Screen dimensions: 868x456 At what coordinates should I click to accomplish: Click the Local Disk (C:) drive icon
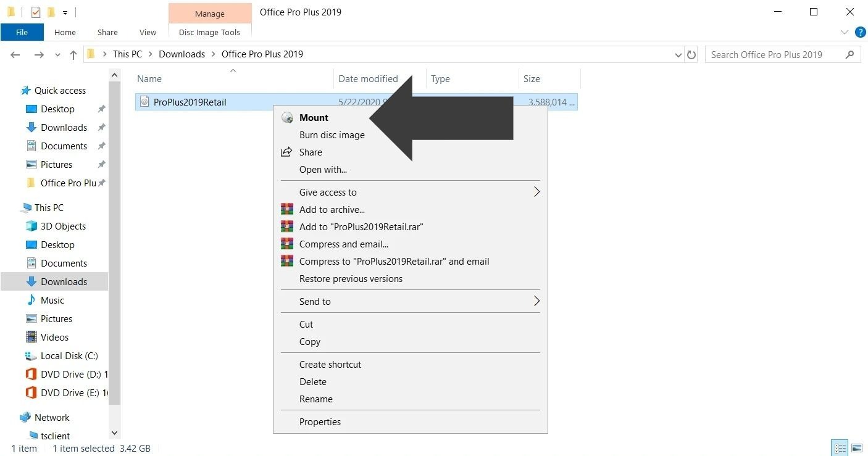(x=31, y=355)
